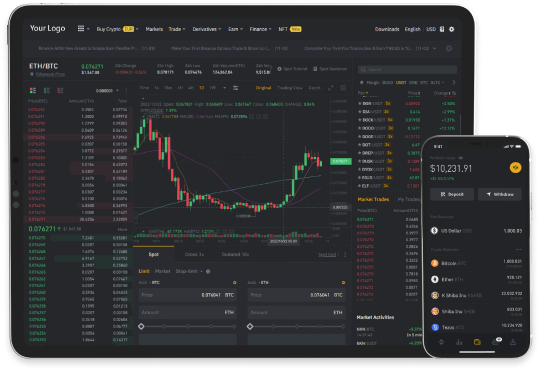540x371 pixels.
Task: Click the star favorites icon in market list
Action: 361,82
